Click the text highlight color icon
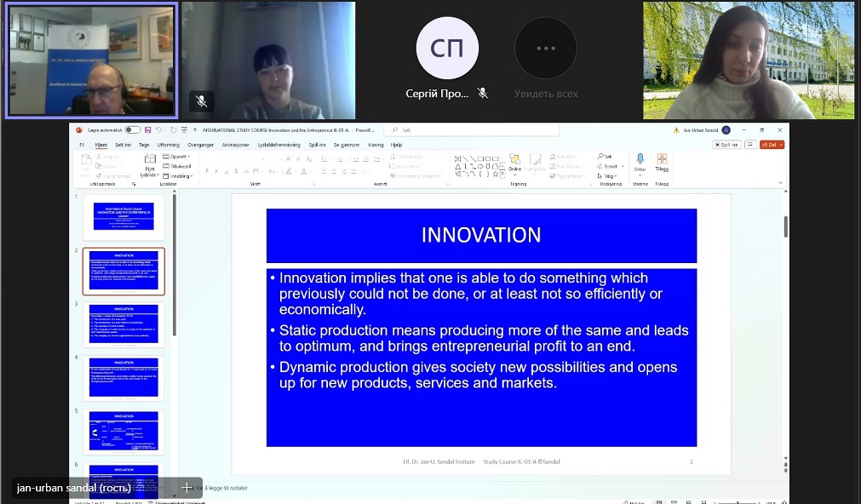 (x=289, y=171)
